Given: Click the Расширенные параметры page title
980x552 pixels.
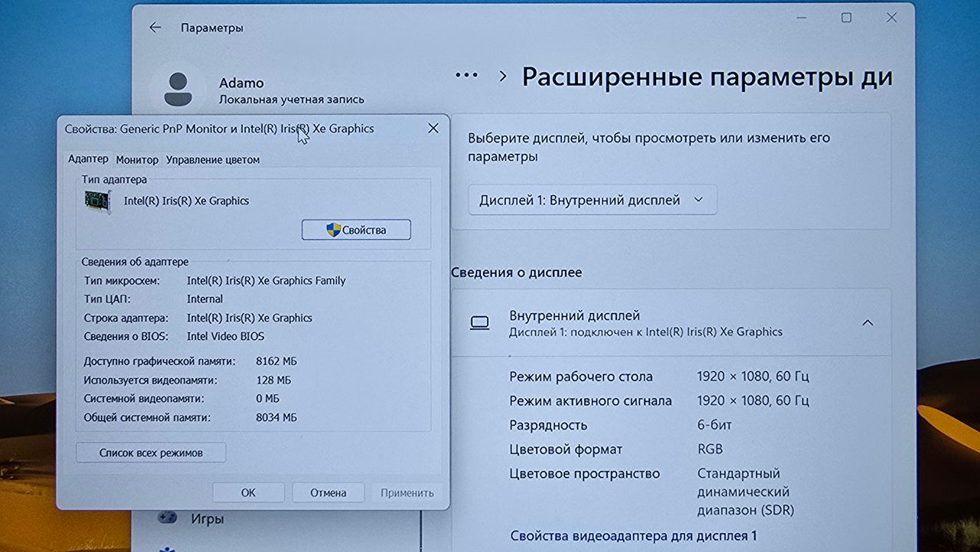Looking at the screenshot, I should [x=707, y=77].
